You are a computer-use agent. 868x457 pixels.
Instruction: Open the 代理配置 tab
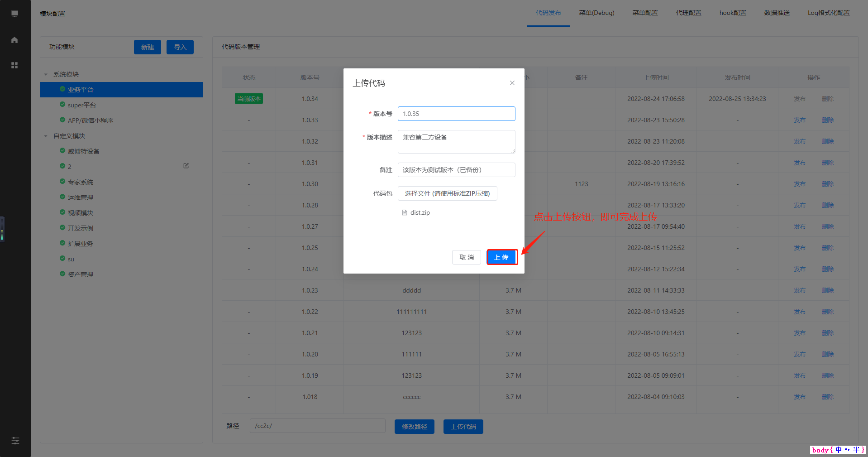(x=689, y=13)
